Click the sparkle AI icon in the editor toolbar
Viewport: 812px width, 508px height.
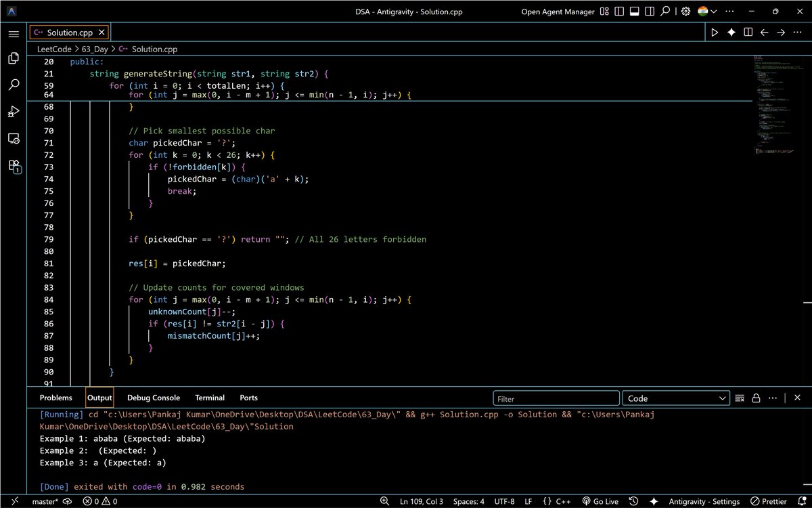(731, 33)
